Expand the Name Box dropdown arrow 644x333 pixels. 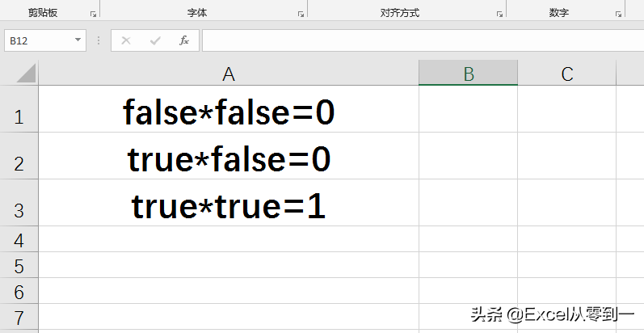point(78,40)
